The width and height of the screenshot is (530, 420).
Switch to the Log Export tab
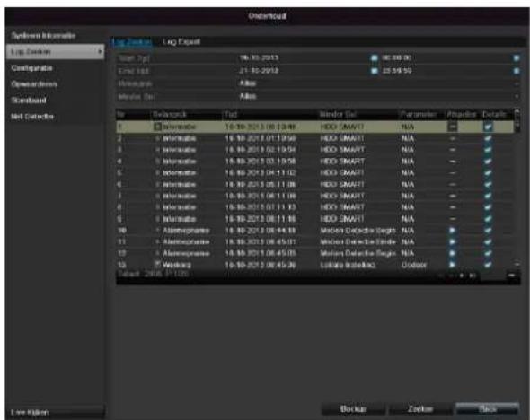(181, 42)
